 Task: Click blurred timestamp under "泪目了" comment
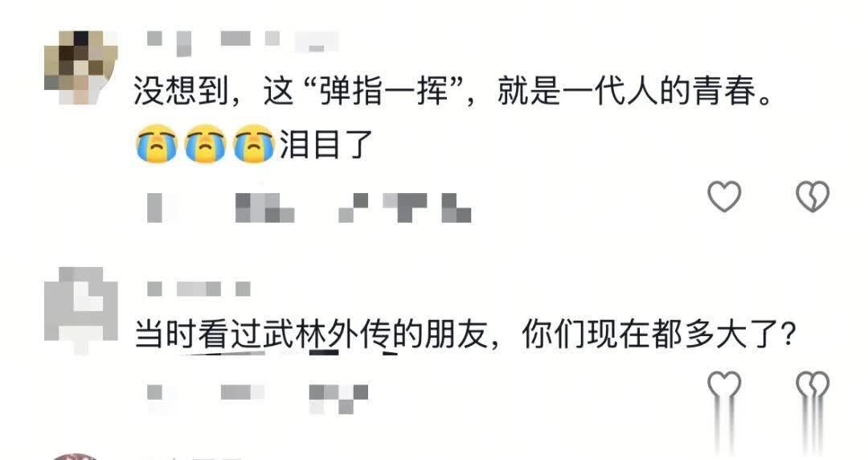point(220,207)
